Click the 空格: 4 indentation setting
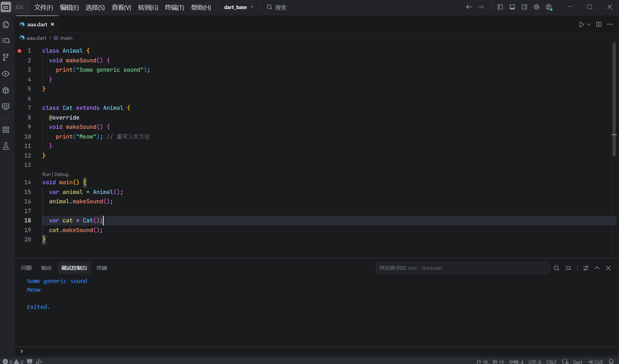619x364 pixels. pos(516,362)
